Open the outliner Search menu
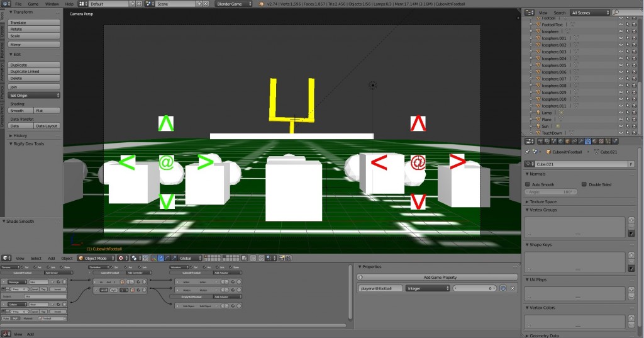 (x=559, y=13)
